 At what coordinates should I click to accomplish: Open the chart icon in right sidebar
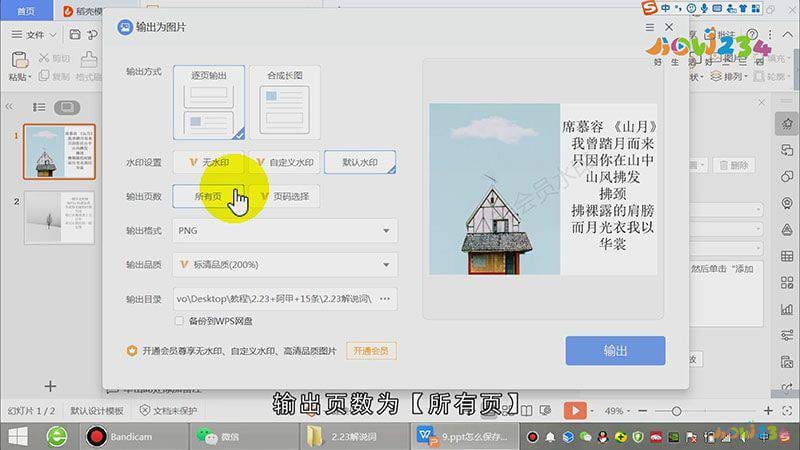coord(787,309)
